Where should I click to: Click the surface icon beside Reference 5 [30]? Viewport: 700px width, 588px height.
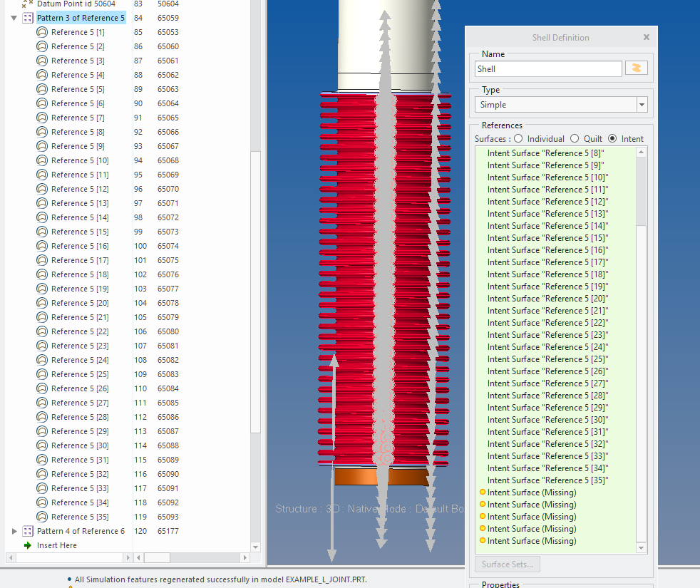[x=43, y=445]
